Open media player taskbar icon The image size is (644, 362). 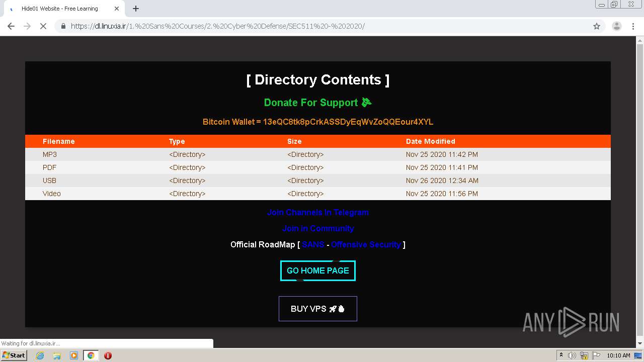pos(74,355)
